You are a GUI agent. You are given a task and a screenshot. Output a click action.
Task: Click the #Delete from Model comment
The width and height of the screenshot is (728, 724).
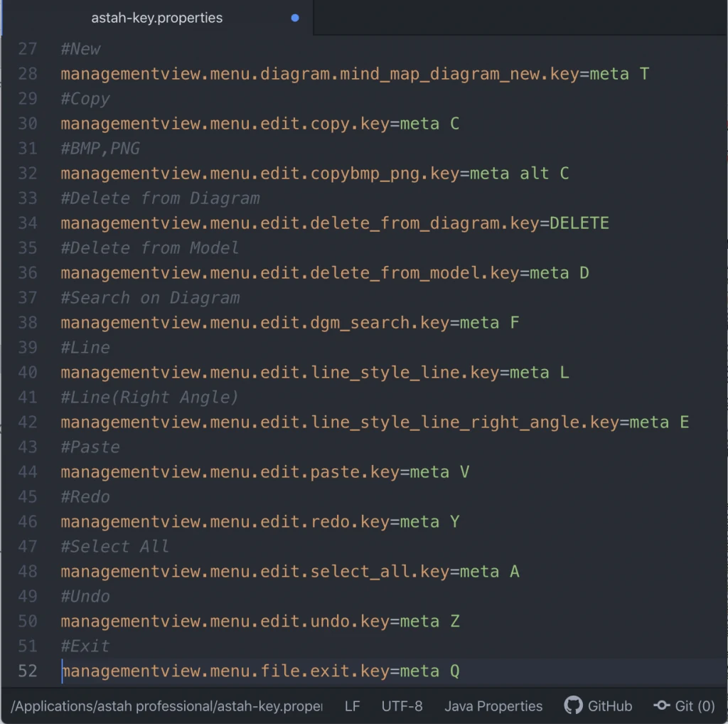[x=150, y=248]
